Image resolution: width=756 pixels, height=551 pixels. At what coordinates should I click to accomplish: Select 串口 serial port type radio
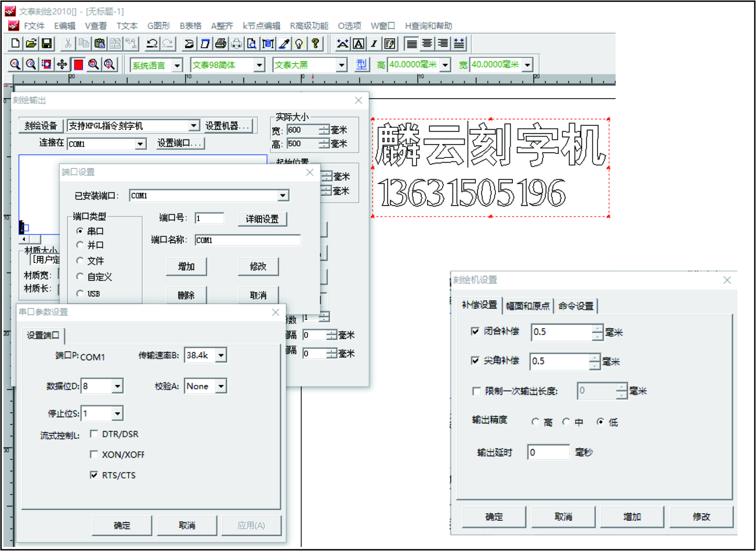click(80, 231)
